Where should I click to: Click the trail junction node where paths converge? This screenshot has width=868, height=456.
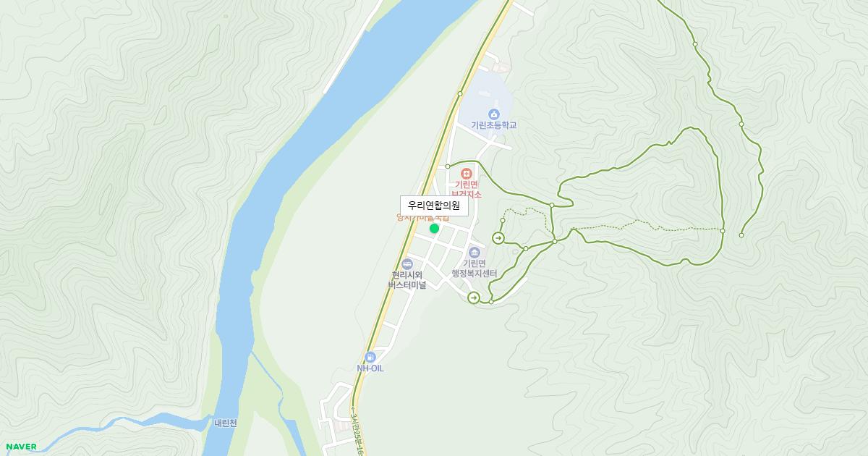pyautogui.click(x=554, y=240)
